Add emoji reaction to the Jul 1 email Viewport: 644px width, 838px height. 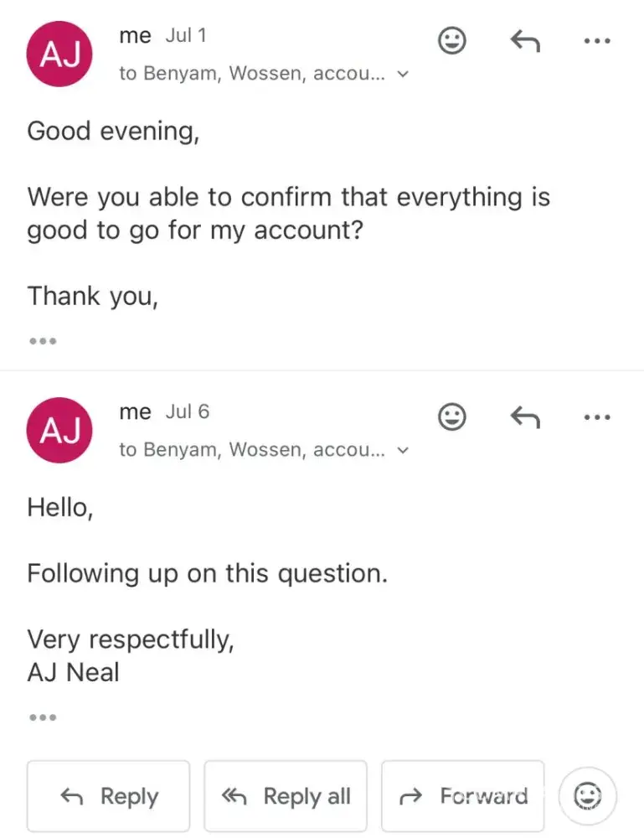coord(451,40)
